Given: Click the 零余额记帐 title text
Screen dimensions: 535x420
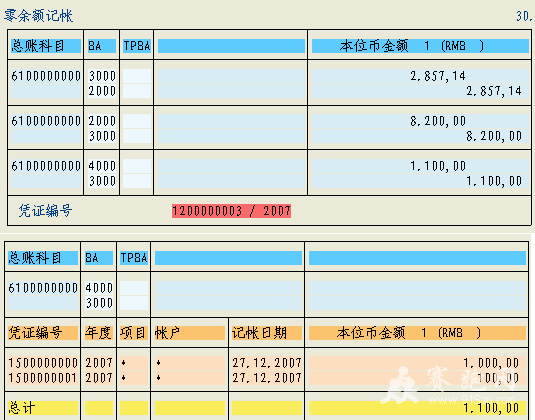Looking at the screenshot, I should pos(39,16).
